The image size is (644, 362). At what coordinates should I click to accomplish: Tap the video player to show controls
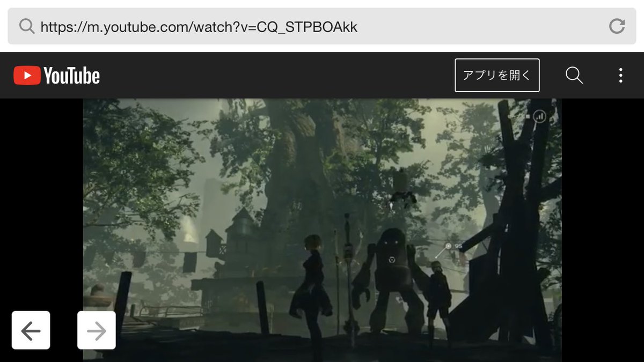coord(322,230)
